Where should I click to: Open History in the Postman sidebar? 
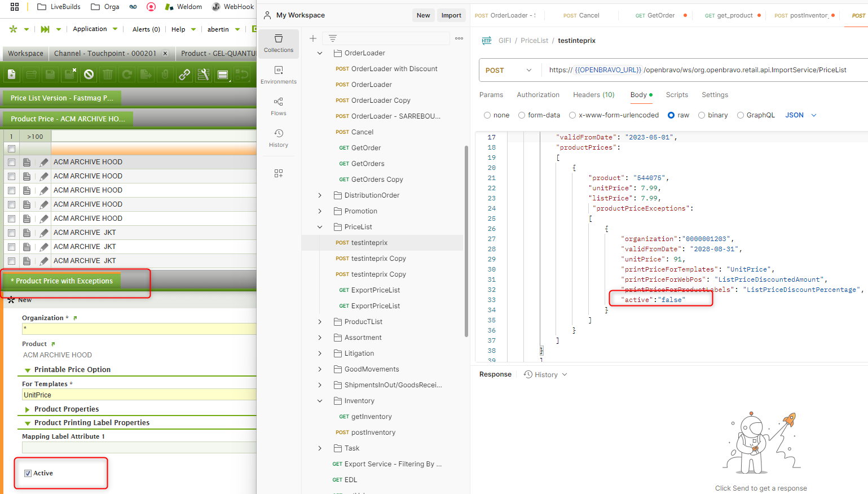[x=279, y=138]
